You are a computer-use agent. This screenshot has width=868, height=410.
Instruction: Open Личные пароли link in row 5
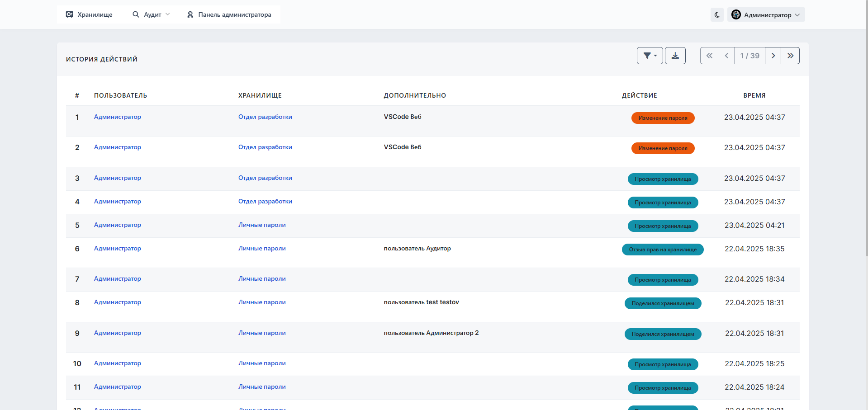[x=262, y=225]
